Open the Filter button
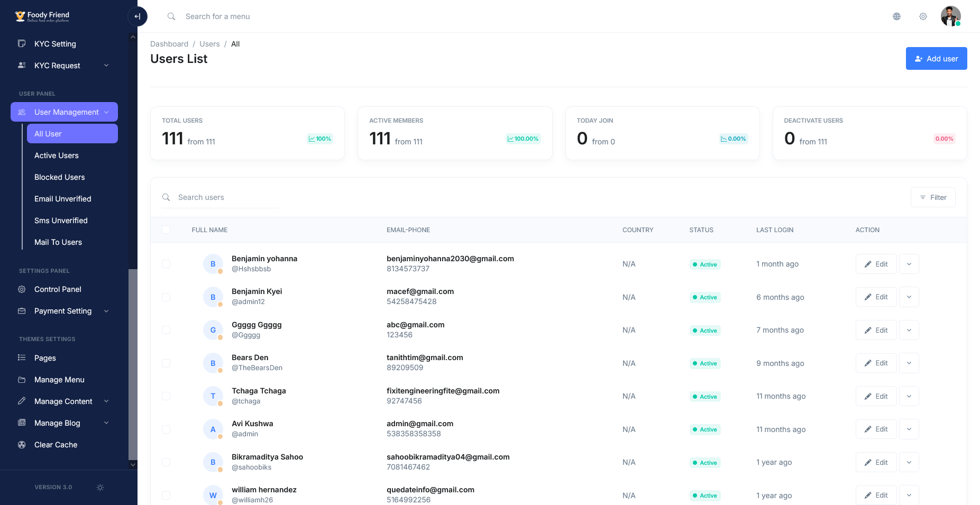 click(x=933, y=197)
